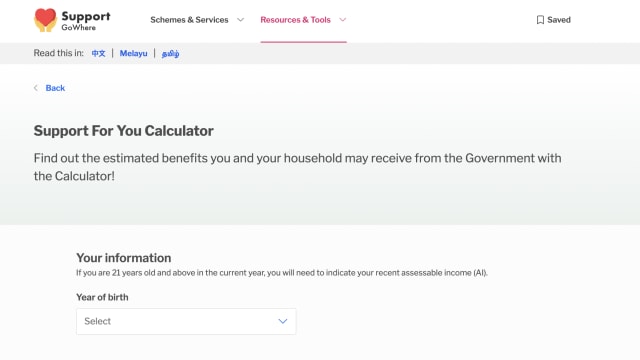Click the Support GoWhere logo text
Screen dimensions: 640x360
tap(86, 20)
